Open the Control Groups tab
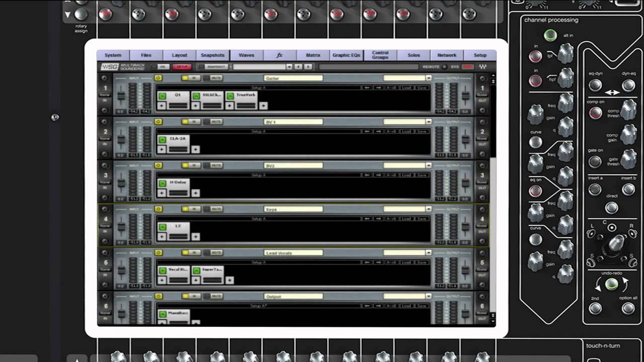The image size is (644, 362). point(380,55)
